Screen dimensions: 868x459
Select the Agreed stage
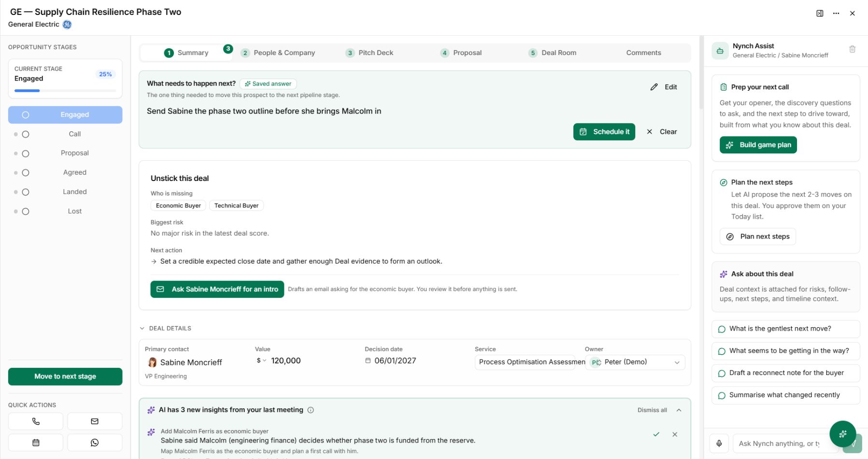[65, 173]
